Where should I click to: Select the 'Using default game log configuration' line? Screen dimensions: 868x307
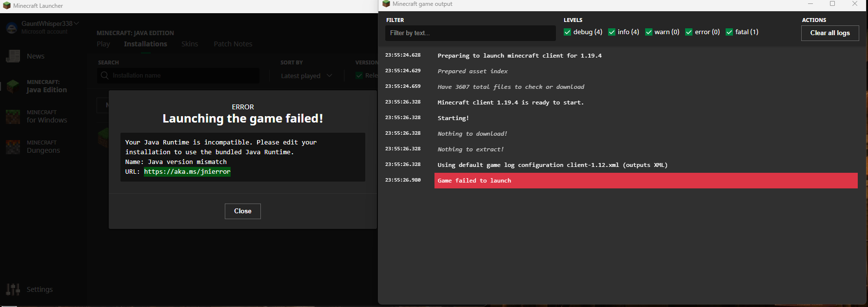tap(552, 165)
